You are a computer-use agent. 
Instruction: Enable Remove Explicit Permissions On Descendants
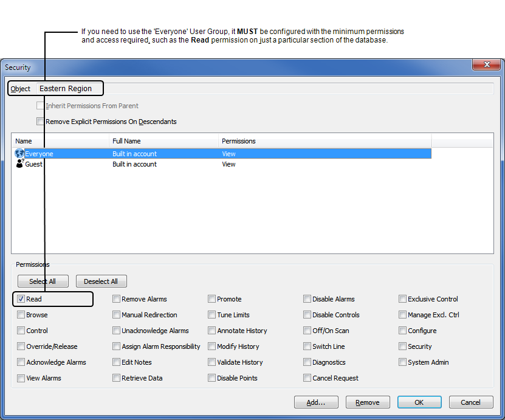pos(41,122)
